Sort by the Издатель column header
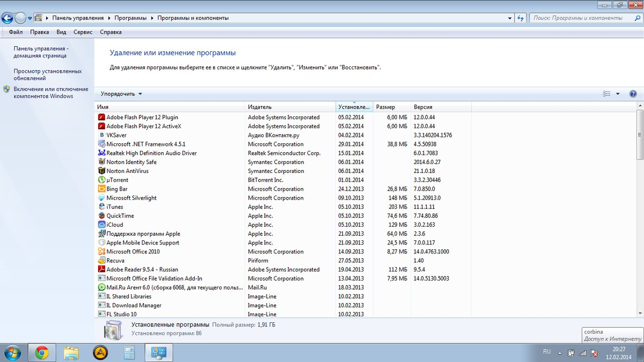 [x=290, y=107]
